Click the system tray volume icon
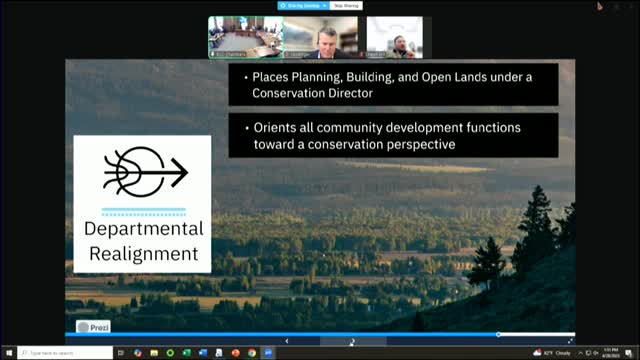The image size is (640, 360). coord(596,353)
